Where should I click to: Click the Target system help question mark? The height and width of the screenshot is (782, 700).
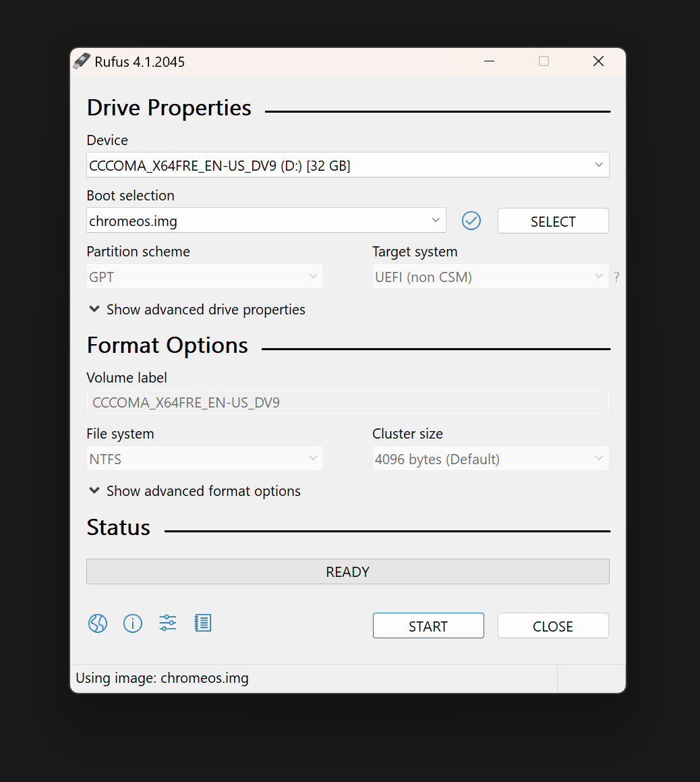616,277
